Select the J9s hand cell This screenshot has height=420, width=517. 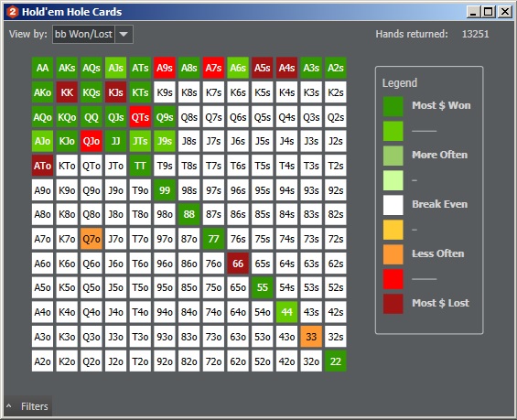(165, 141)
